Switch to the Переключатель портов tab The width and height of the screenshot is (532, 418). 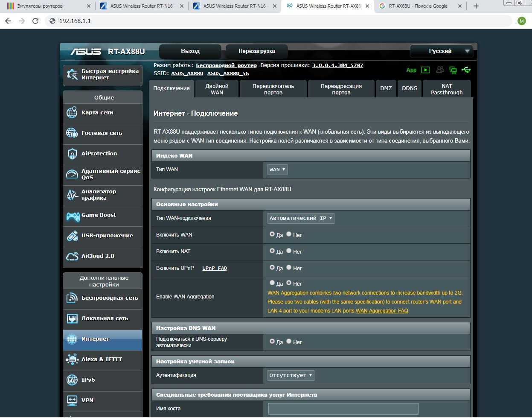click(x=273, y=89)
